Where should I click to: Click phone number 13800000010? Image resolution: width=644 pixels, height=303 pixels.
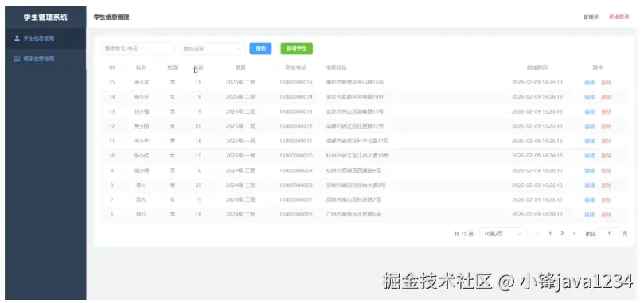tap(295, 156)
